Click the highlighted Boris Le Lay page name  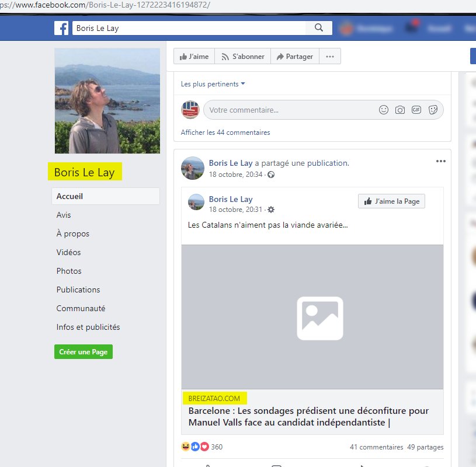click(x=85, y=172)
